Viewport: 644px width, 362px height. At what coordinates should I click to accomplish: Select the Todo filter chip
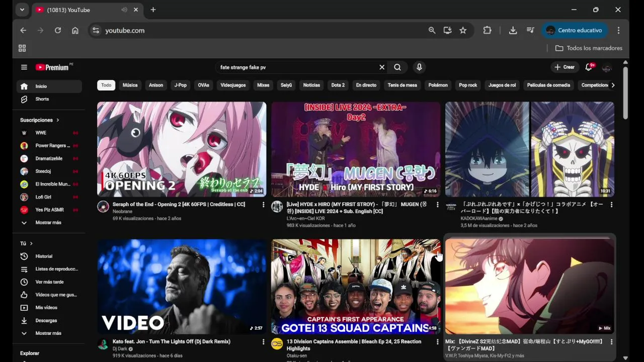point(106,85)
